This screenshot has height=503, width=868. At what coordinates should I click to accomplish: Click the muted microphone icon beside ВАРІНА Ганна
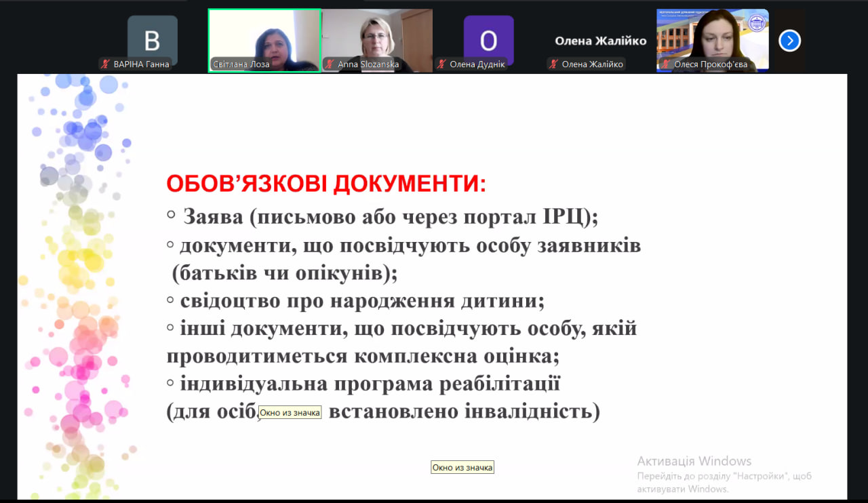(x=105, y=64)
